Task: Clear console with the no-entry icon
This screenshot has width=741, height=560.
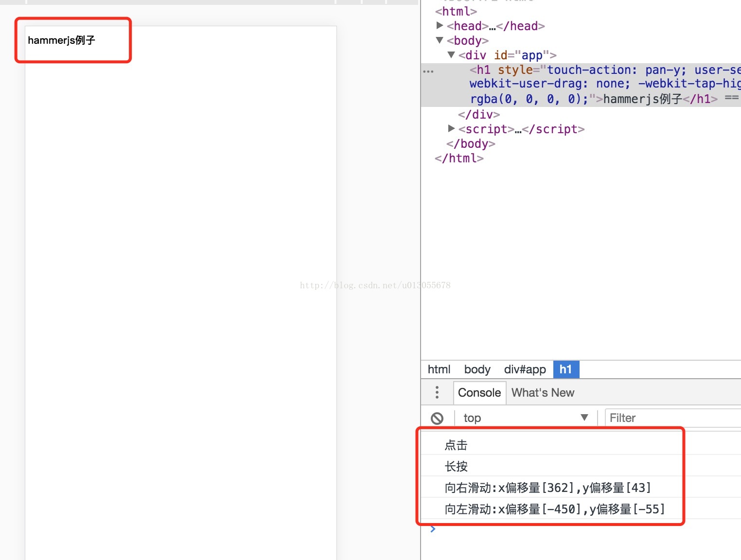Action: click(437, 418)
